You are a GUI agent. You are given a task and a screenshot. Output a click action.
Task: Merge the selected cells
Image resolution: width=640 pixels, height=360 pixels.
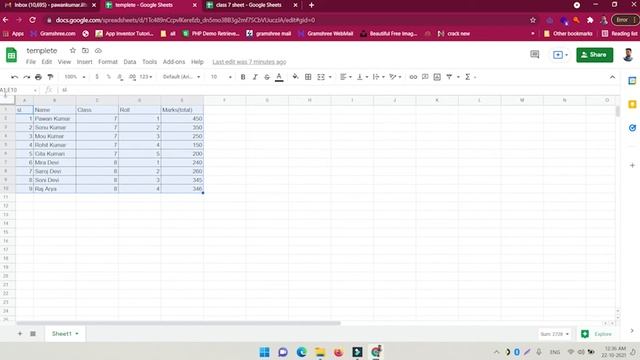click(x=321, y=77)
